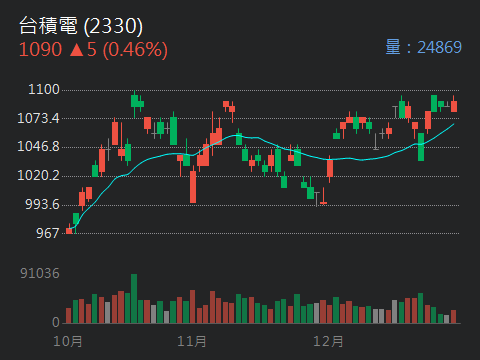Click the 1100 price axis label

[44, 89]
